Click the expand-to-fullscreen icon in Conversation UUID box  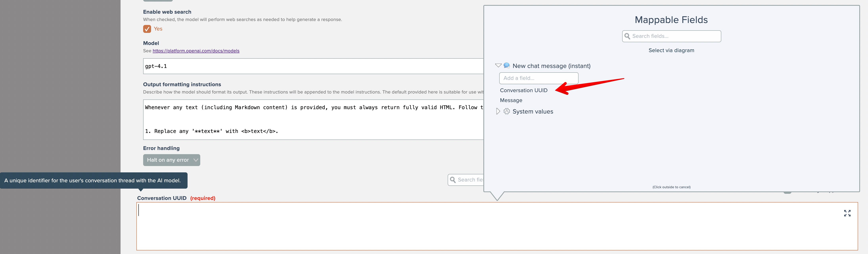point(847,213)
